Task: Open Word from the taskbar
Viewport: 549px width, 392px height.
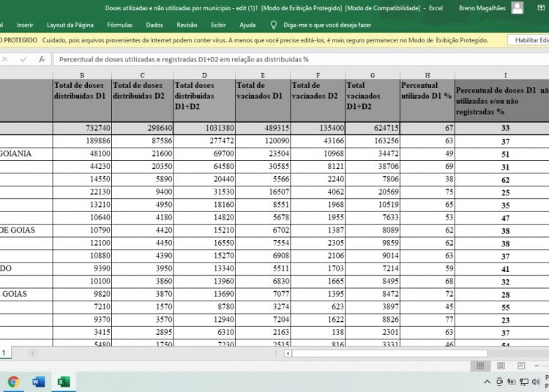Action: [x=38, y=382]
